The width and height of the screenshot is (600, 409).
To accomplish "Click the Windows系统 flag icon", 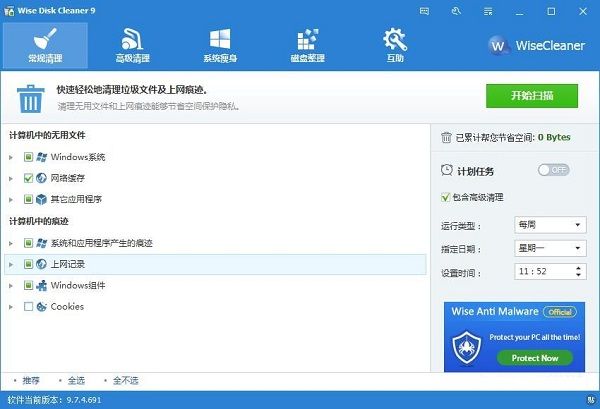I will pyautogui.click(x=41, y=157).
